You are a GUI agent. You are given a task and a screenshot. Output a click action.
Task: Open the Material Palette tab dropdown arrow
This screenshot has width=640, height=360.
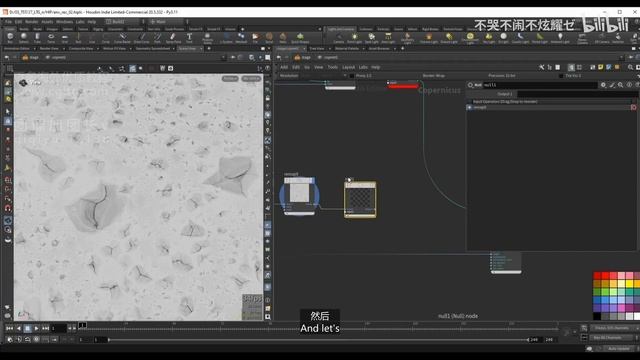coord(363,49)
